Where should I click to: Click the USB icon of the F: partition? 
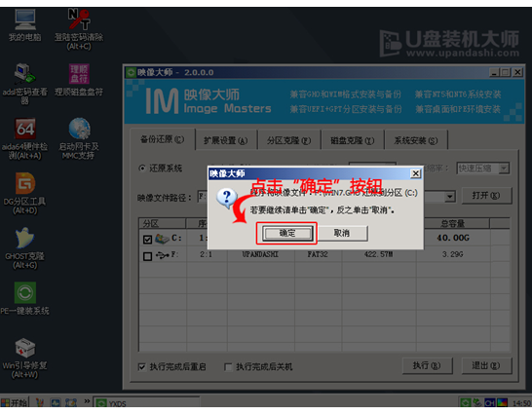(x=162, y=255)
